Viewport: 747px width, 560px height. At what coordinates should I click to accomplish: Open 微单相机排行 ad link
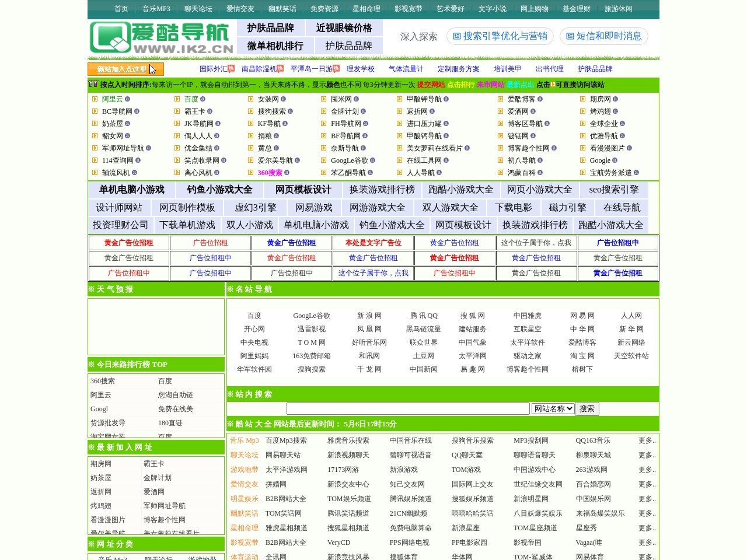(x=275, y=45)
